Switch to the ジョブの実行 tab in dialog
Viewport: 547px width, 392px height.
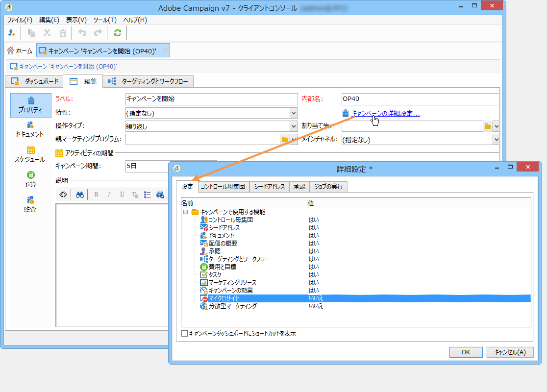tap(328, 187)
